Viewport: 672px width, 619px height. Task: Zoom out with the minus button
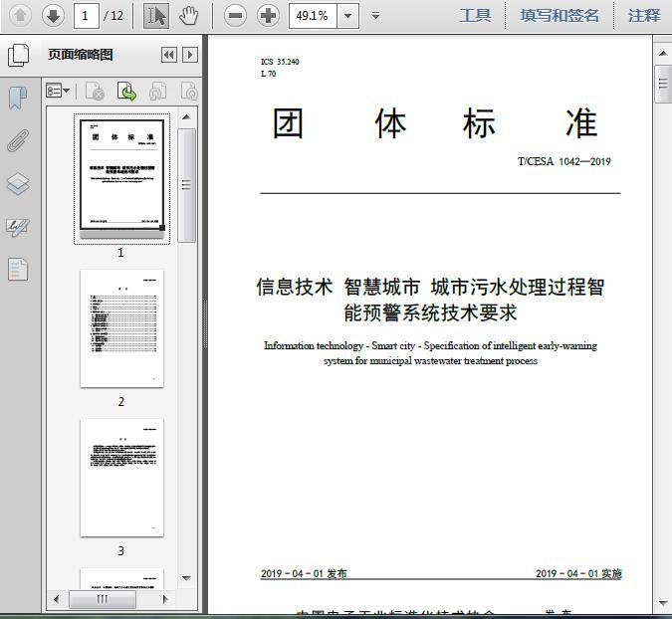click(x=235, y=15)
